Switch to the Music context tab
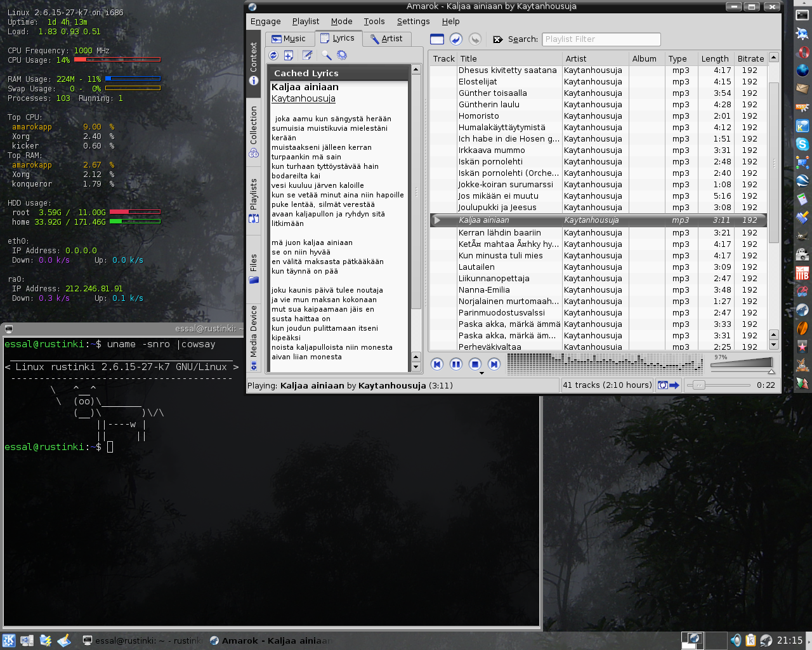Image resolution: width=812 pixels, height=650 pixels. point(289,39)
